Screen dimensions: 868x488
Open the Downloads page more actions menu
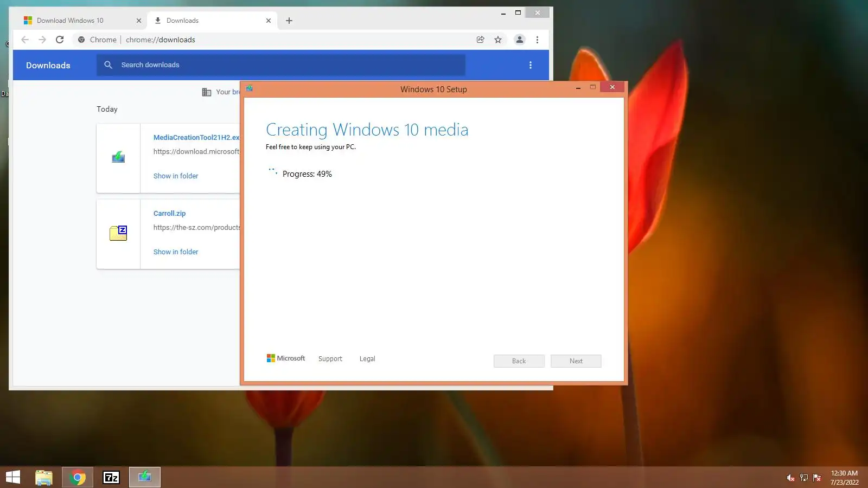(531, 65)
